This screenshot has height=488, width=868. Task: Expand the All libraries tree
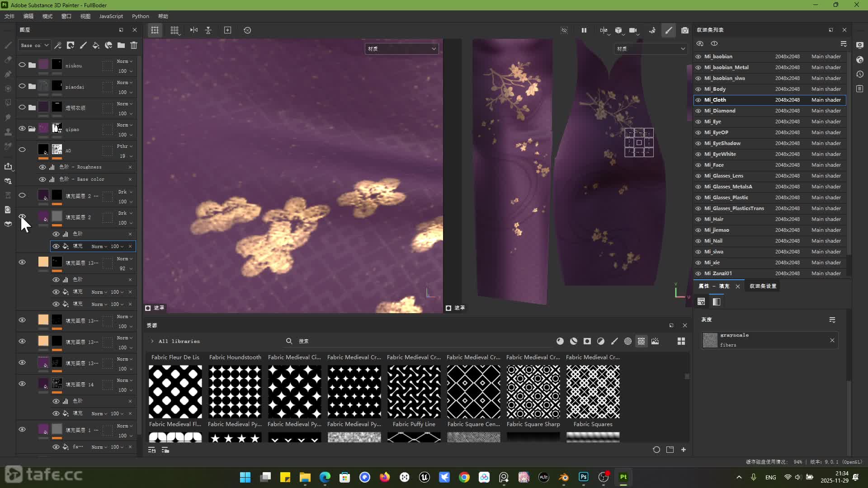[x=152, y=341]
